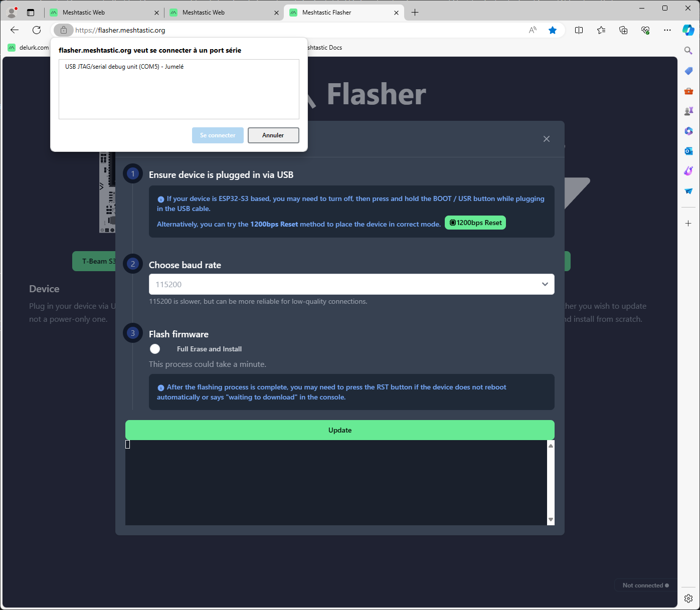Open the Meshtastic Docs bookmark
This screenshot has width=700, height=610.
point(324,48)
